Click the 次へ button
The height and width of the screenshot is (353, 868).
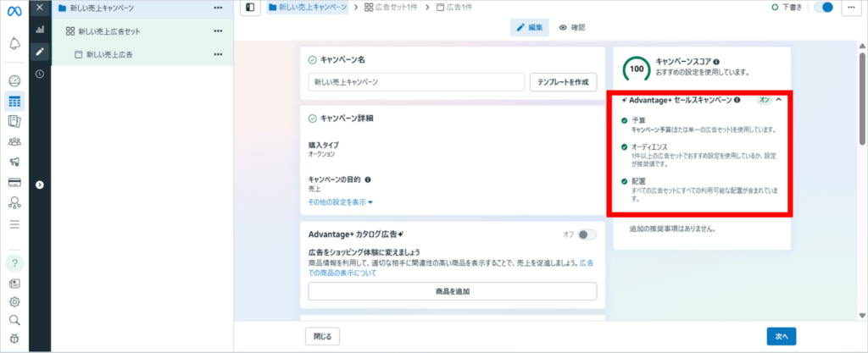coord(781,336)
